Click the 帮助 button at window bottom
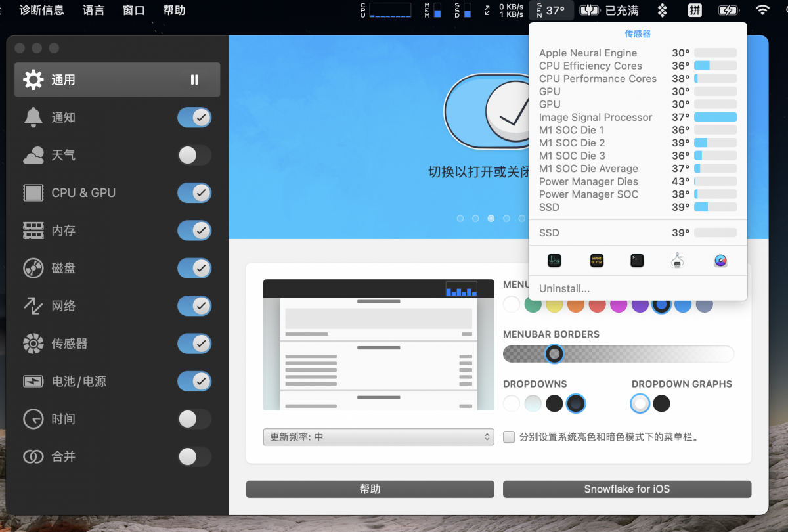Image resolution: width=788 pixels, height=532 pixels. click(x=370, y=489)
